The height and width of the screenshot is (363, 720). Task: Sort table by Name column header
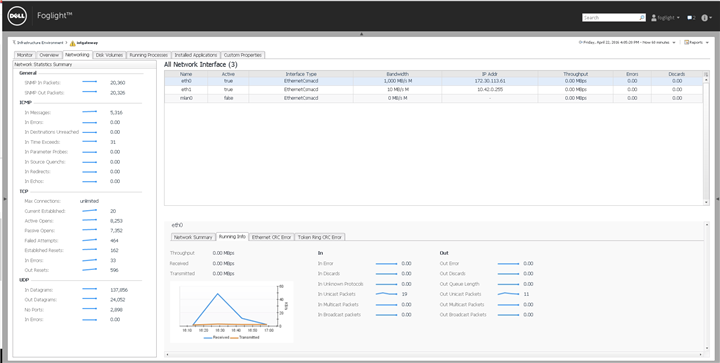[x=186, y=74]
